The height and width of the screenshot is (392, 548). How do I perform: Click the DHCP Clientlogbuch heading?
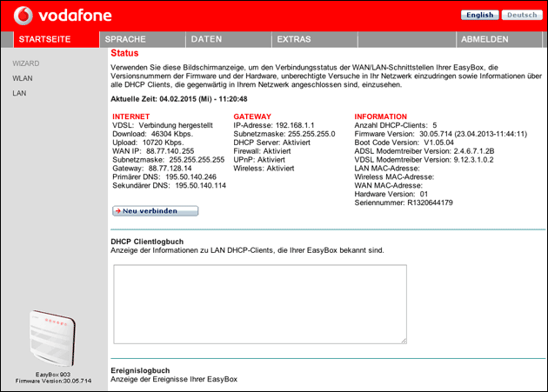click(x=147, y=242)
